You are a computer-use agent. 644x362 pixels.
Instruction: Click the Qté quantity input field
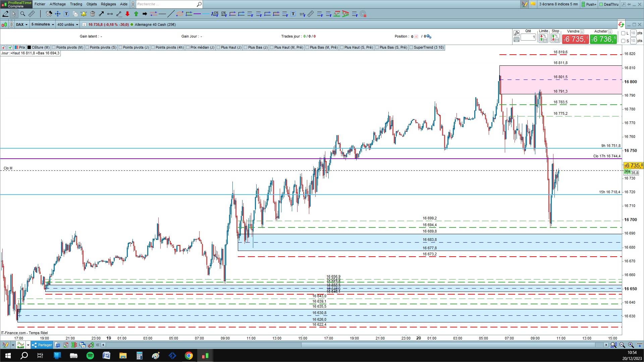click(x=528, y=37)
